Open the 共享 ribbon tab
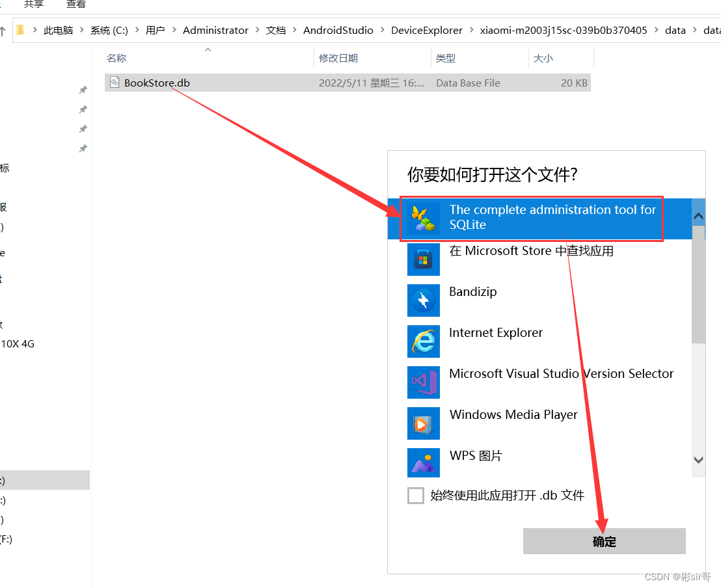This screenshot has height=588, width=721. click(34, 4)
